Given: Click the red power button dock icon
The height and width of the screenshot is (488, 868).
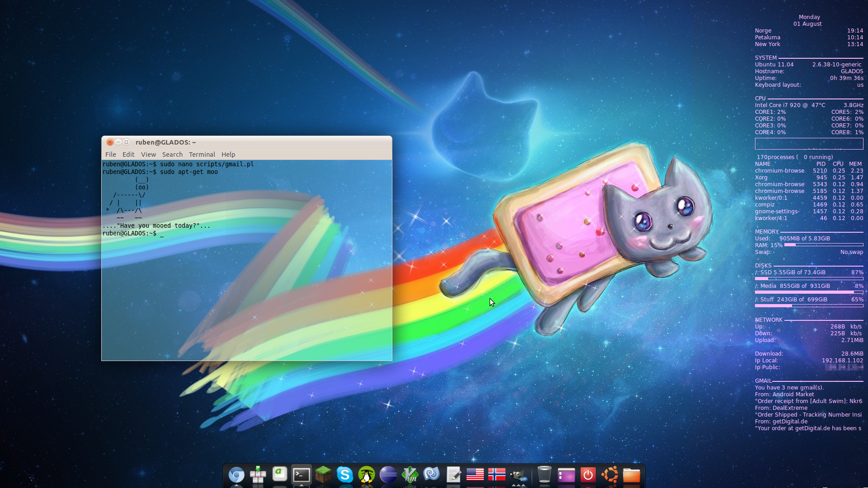Looking at the screenshot, I should 588,475.
